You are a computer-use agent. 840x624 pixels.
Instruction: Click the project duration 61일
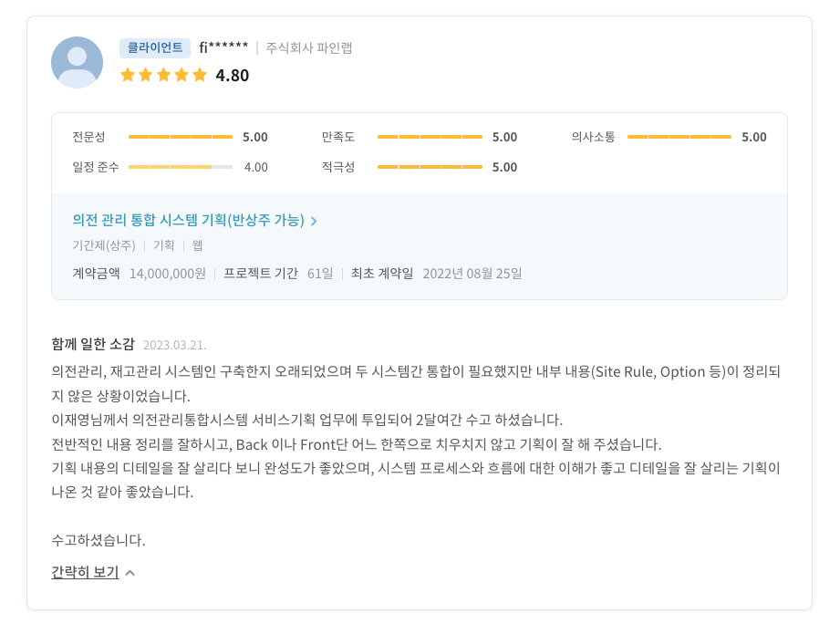click(320, 274)
